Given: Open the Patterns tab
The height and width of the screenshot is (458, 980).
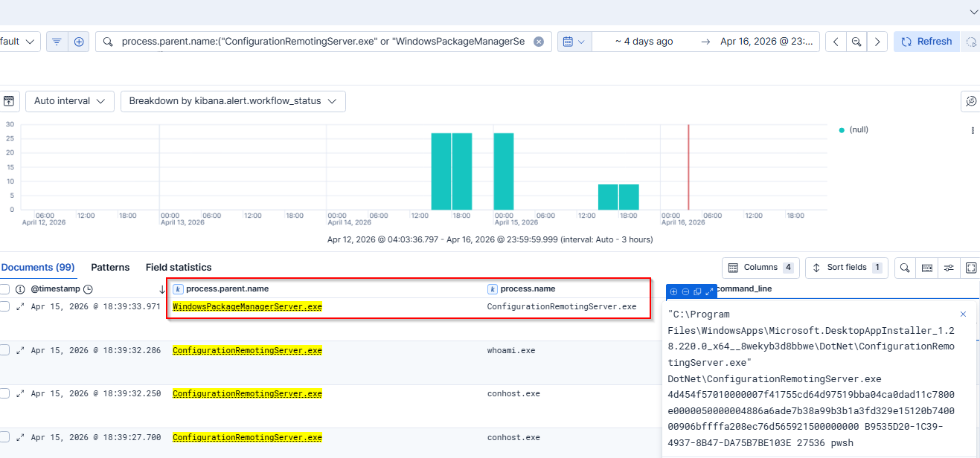Looking at the screenshot, I should click(110, 267).
